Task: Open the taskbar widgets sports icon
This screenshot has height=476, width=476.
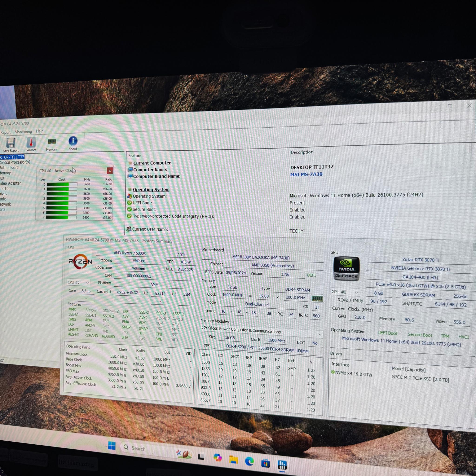Action: [x=183, y=454]
